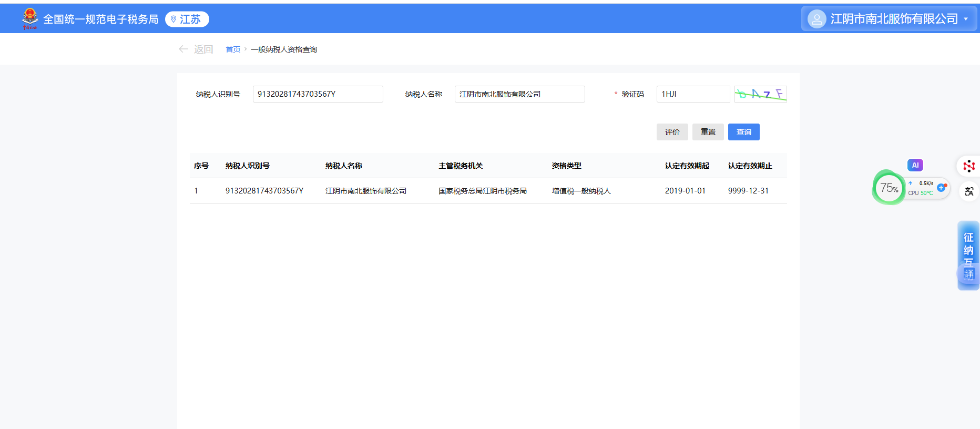The height and width of the screenshot is (429, 980).
Task: Click the back arrow next to 返回
Action: [183, 49]
